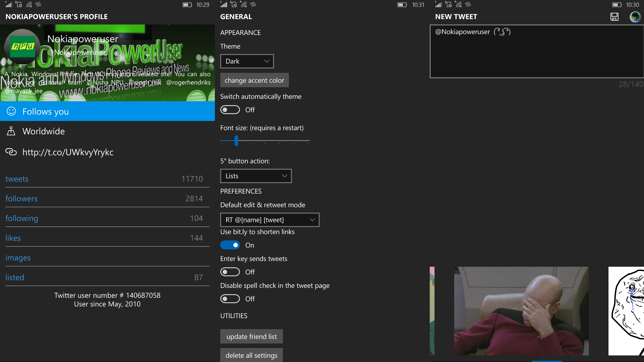Expand the 5° button action Lists dropdown
644x362 pixels.
[256, 176]
